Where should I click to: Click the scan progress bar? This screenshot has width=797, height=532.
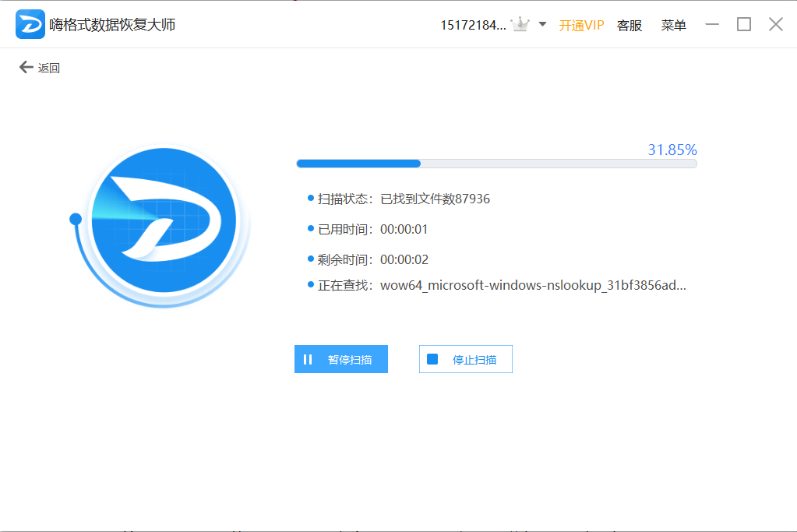coord(496,164)
